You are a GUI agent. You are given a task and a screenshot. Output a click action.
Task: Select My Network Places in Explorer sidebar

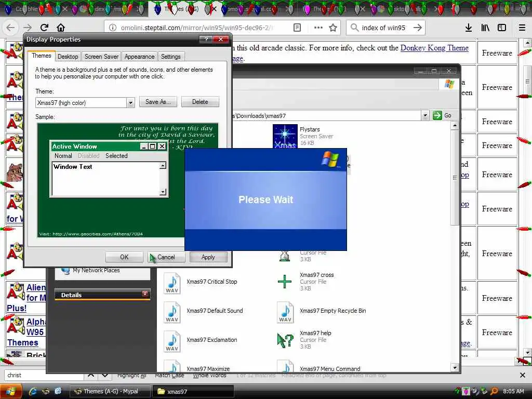click(96, 270)
